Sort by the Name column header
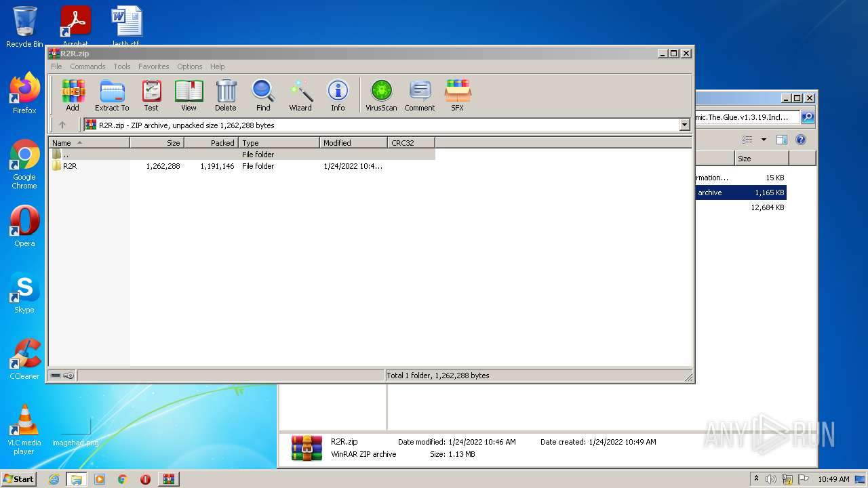 pyautogui.click(x=89, y=143)
